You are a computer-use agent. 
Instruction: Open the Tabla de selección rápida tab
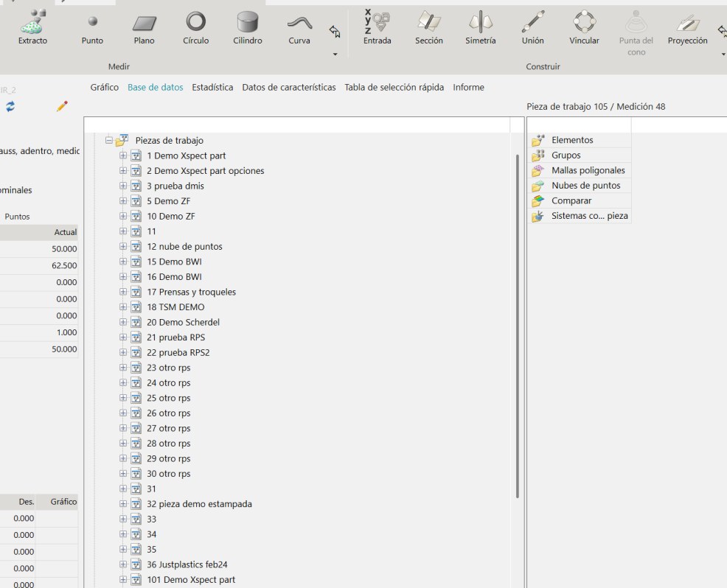394,87
